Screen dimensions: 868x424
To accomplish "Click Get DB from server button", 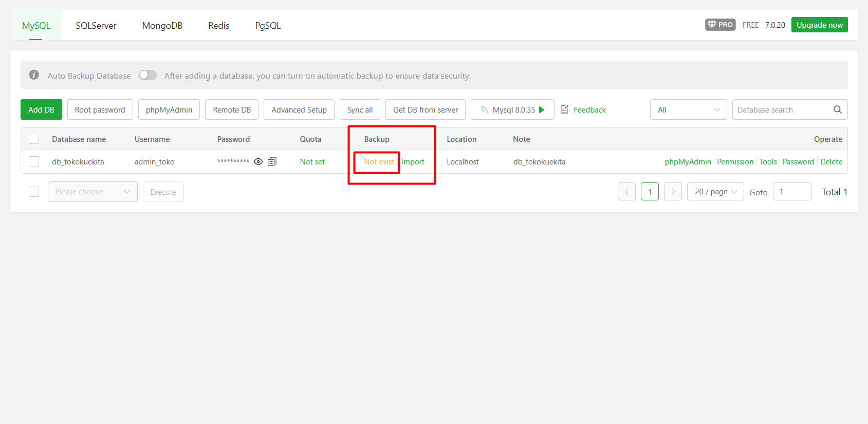I will [x=426, y=109].
